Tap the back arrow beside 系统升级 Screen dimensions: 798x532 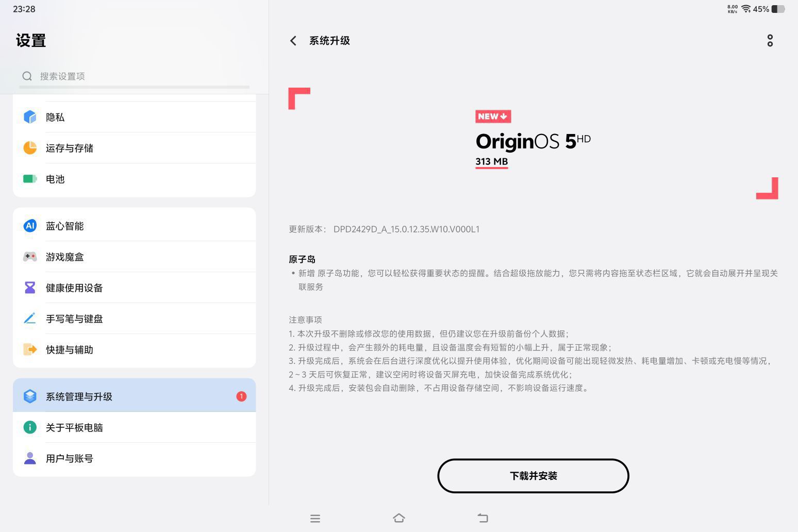coord(293,41)
